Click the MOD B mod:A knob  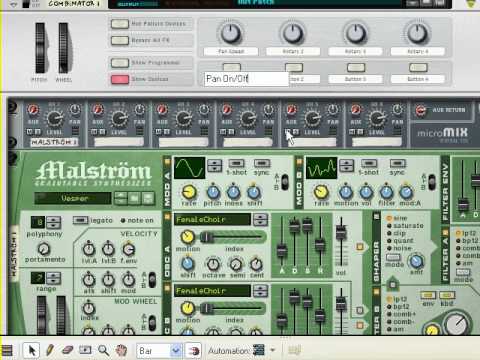tap(406, 192)
